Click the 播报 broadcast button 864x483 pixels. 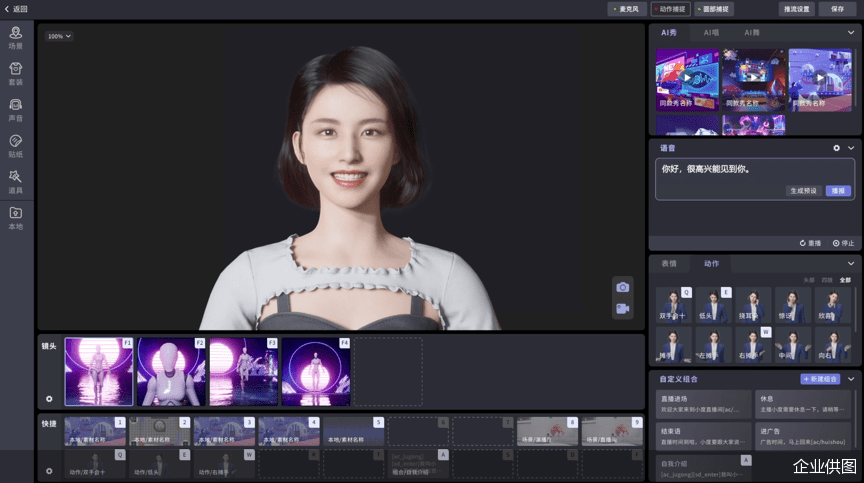click(x=838, y=190)
